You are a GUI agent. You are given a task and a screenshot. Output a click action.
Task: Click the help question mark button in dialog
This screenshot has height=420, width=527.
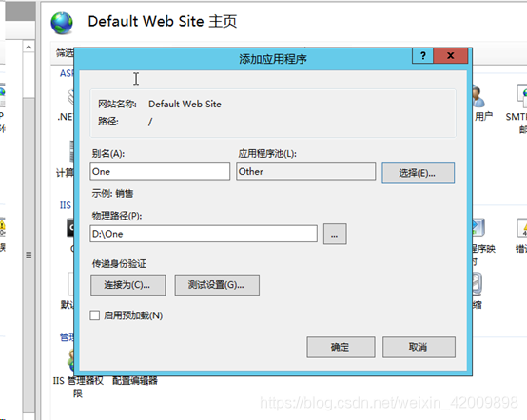click(x=422, y=56)
